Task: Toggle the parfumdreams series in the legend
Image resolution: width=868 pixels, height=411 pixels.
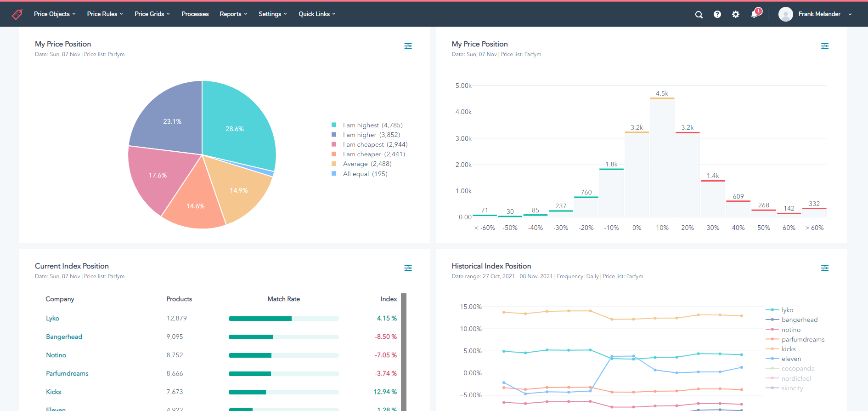Action: pos(795,339)
